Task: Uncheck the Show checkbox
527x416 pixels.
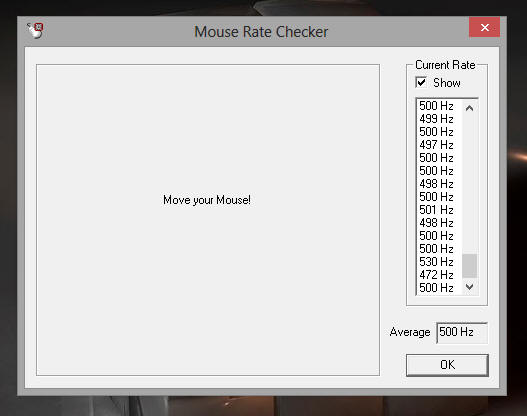Action: coord(421,82)
